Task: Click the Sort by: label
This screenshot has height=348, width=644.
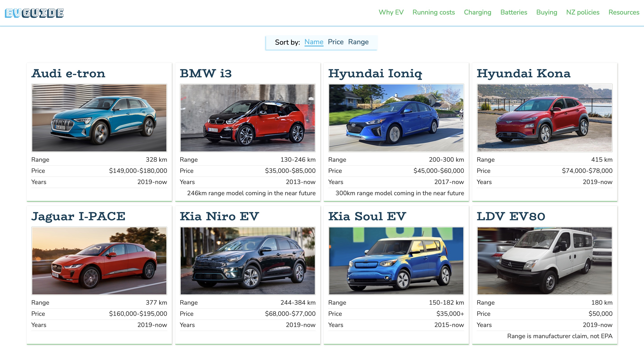Action: 287,42
